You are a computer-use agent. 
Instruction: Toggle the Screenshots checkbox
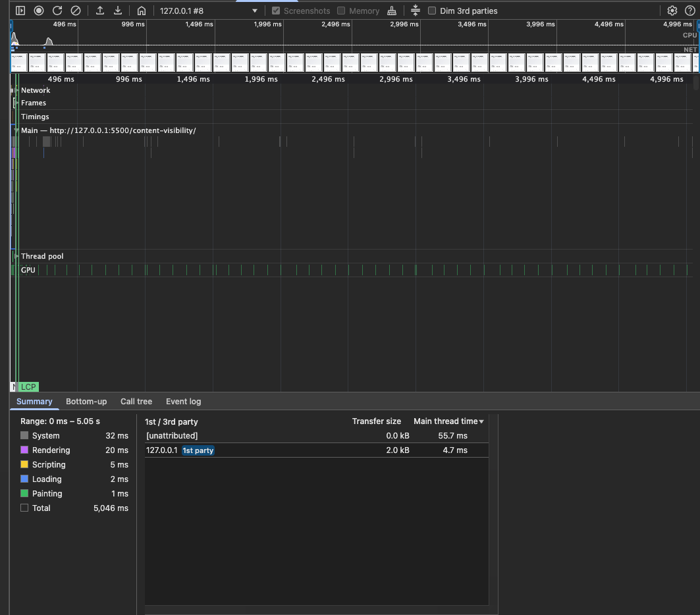[x=276, y=11]
